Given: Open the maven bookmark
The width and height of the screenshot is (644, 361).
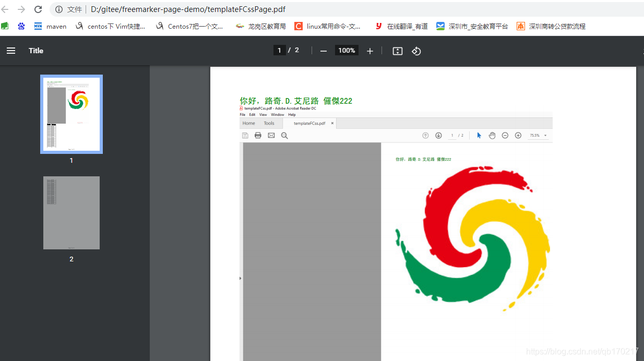Looking at the screenshot, I should [51, 26].
